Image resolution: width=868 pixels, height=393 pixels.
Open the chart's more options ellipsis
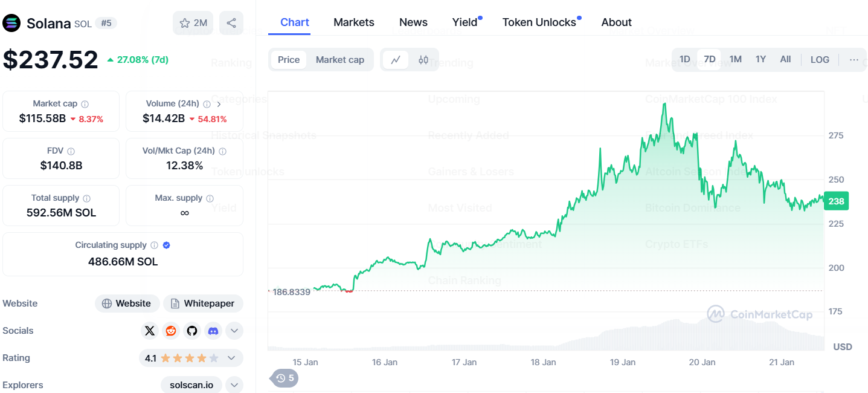[x=854, y=59]
